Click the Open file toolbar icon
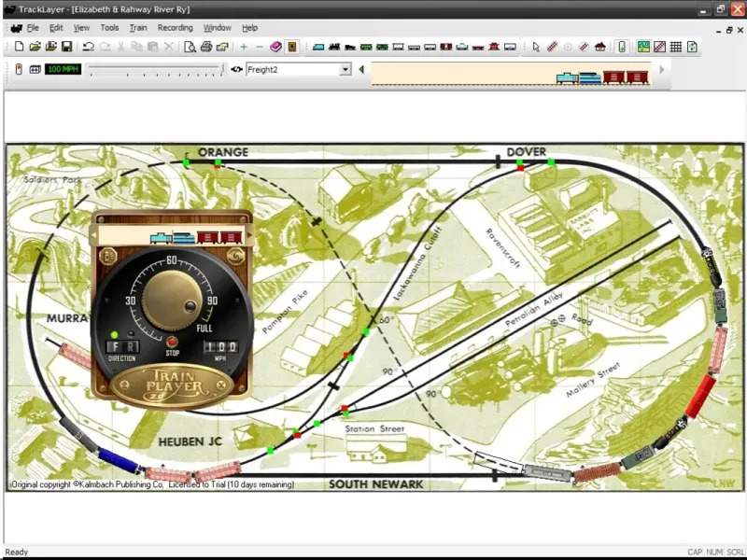The width and height of the screenshot is (747, 560). pyautogui.click(x=35, y=47)
